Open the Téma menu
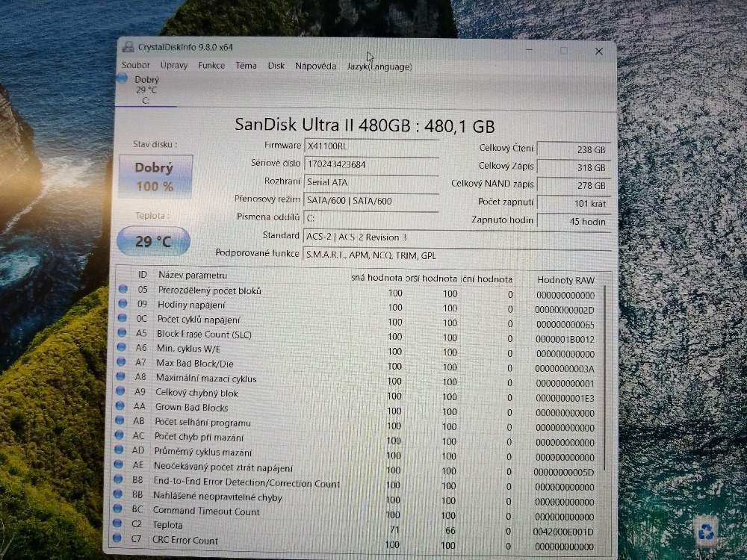This screenshot has width=747, height=560. [246, 66]
